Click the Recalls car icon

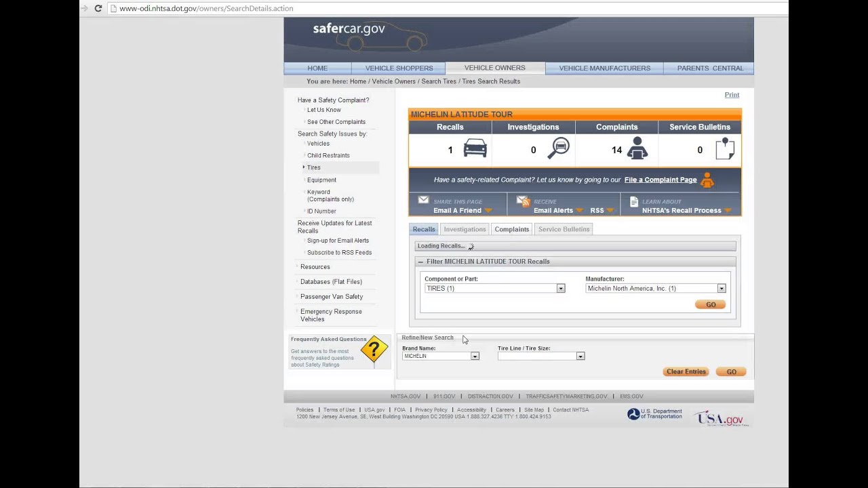click(475, 148)
